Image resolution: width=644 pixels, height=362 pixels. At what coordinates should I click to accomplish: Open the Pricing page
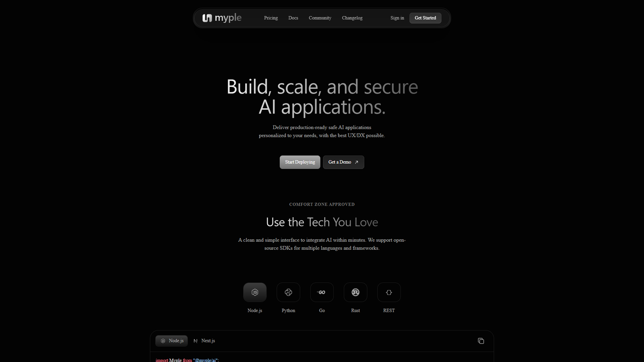pyautogui.click(x=271, y=18)
